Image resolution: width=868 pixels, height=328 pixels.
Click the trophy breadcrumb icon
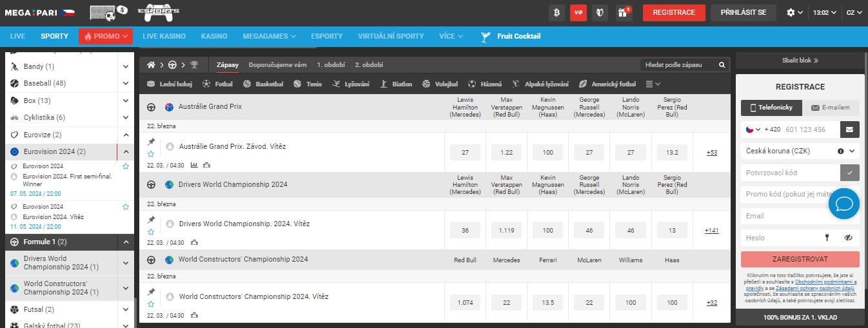pyautogui.click(x=194, y=65)
